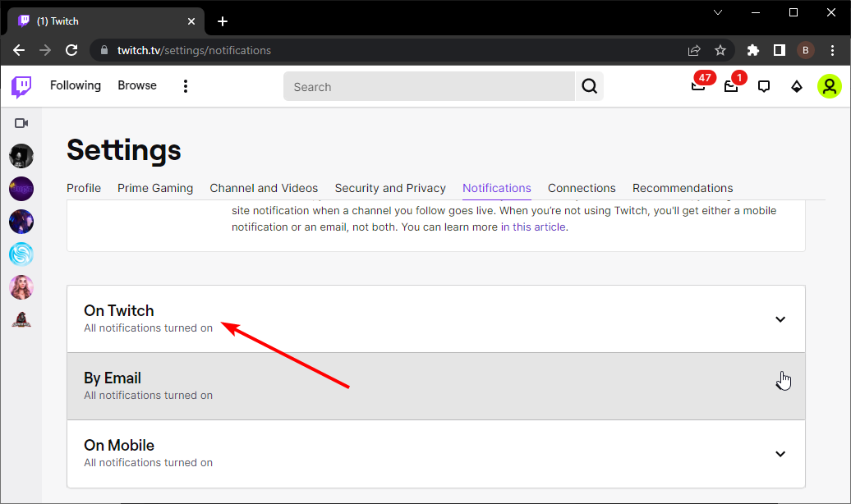Open the Channel and Videos tab
The width and height of the screenshot is (851, 504).
(264, 188)
